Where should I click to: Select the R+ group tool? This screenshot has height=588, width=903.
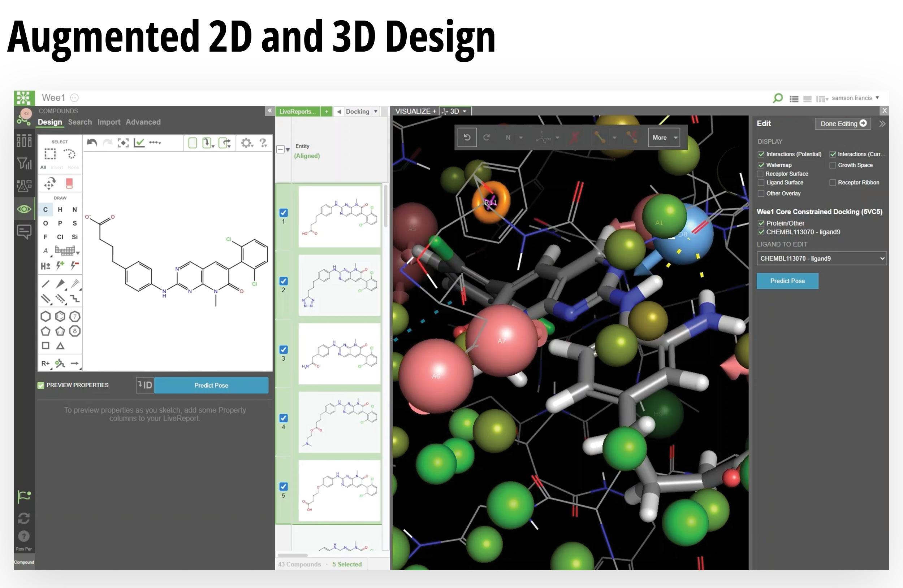46,363
